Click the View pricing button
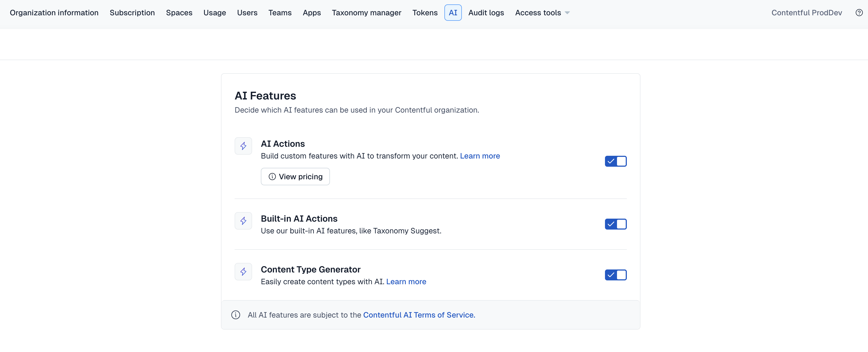The image size is (868, 352). click(295, 177)
